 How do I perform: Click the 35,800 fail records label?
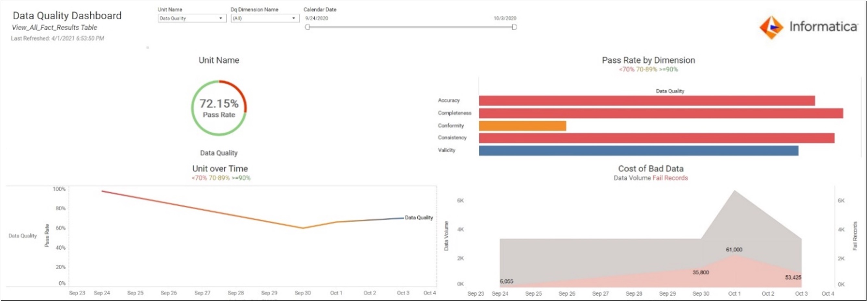coord(701,272)
